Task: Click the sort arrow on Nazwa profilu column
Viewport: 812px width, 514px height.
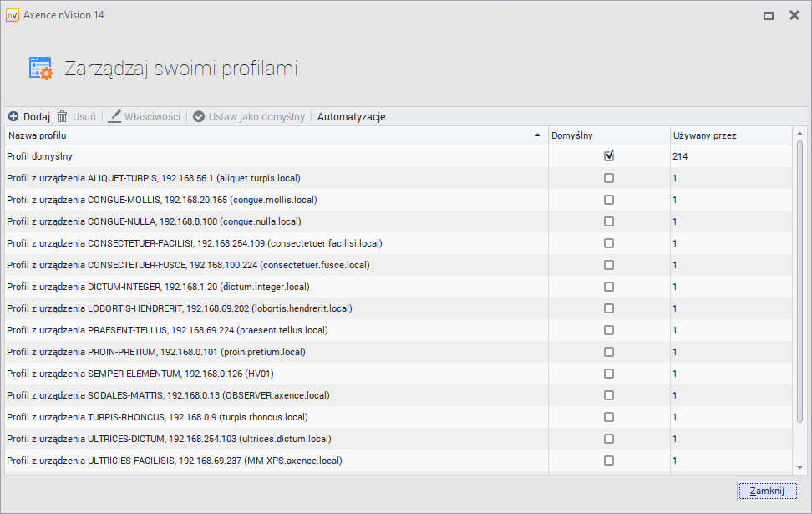Action: point(535,135)
